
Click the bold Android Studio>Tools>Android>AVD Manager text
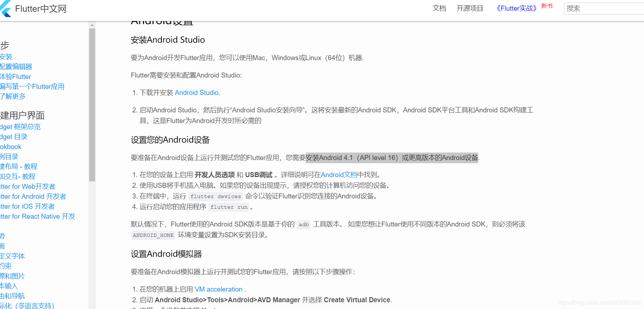click(x=228, y=300)
